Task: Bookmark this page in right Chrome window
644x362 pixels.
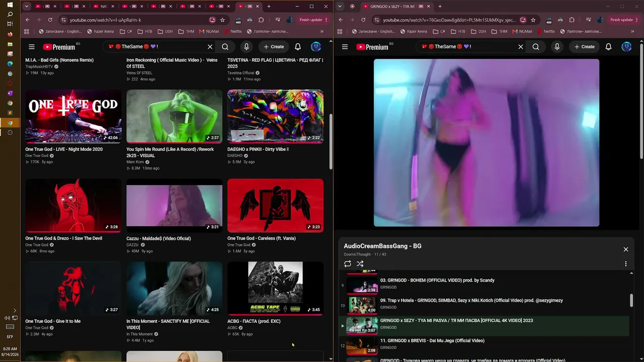Action: point(533,20)
